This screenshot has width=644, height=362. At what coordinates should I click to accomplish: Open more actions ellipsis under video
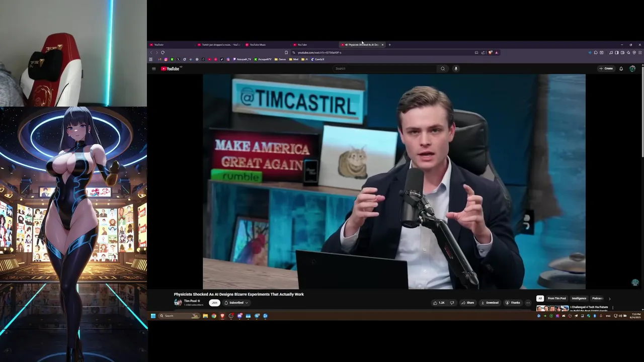tap(528, 303)
